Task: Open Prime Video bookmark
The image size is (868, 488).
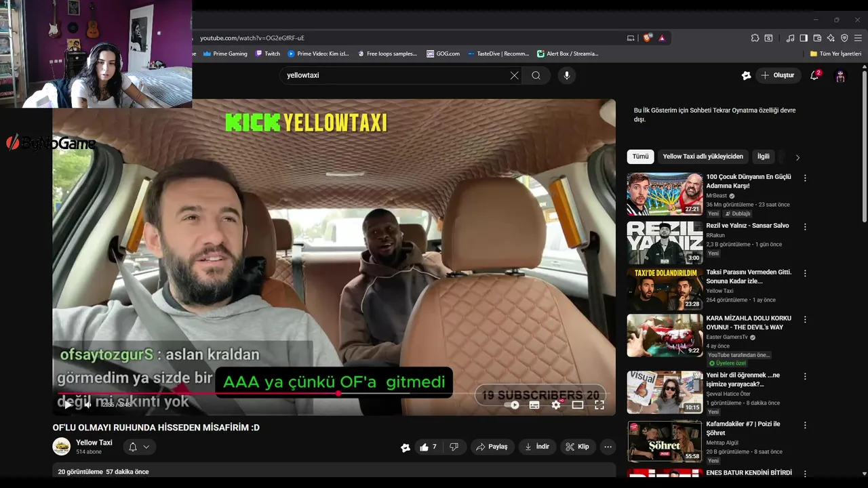Action: pyautogui.click(x=318, y=54)
